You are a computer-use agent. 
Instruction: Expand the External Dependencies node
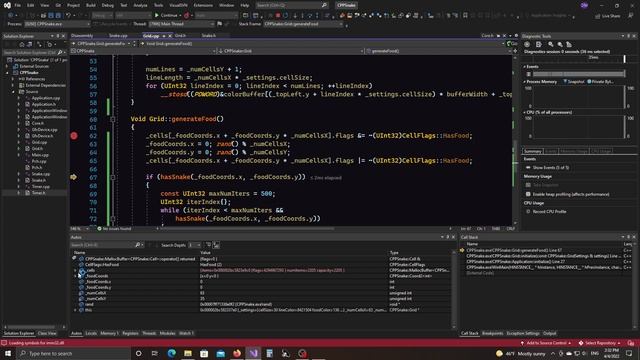pyautogui.click(x=13, y=85)
